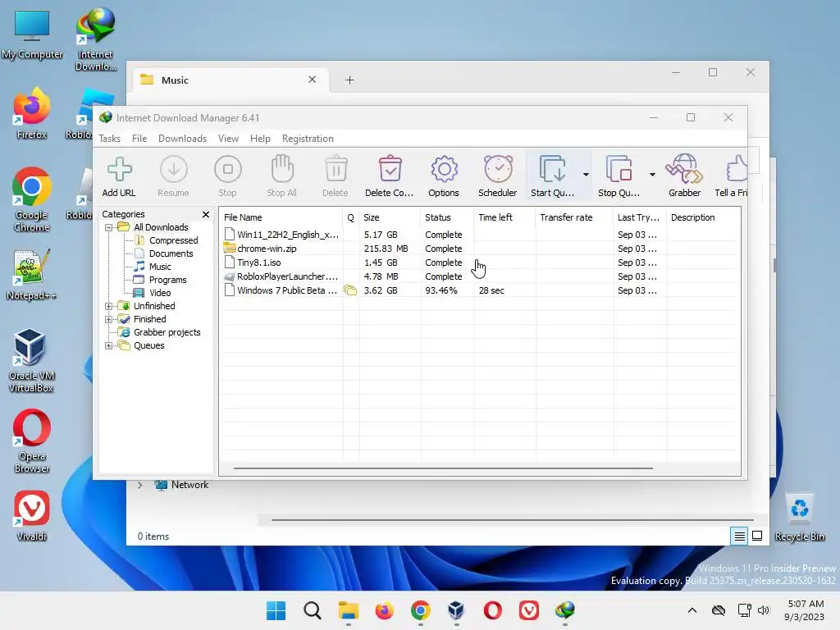Open Stop Queue dropdown arrow
This screenshot has width=840, height=630.
click(652, 175)
